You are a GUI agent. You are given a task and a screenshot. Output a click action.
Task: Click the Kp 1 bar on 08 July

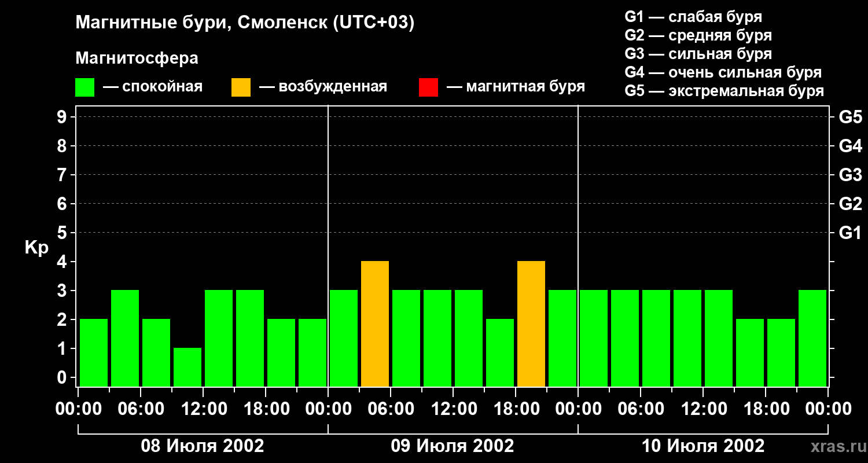click(187, 368)
